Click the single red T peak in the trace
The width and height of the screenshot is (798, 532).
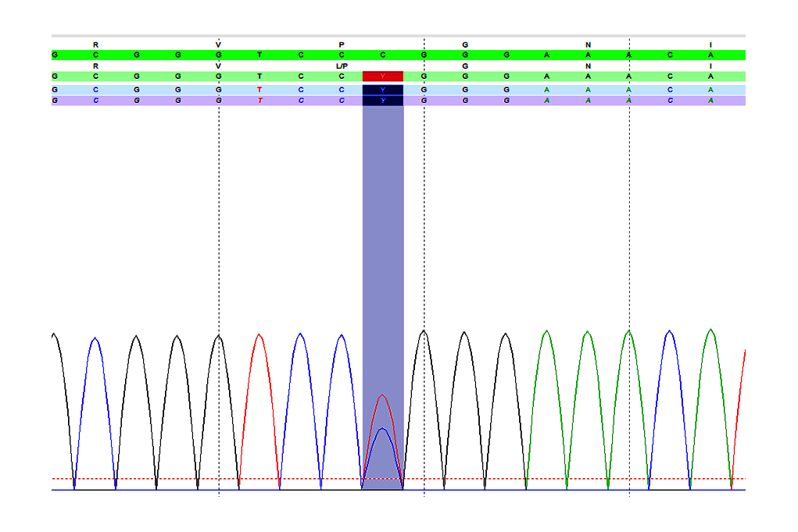pyautogui.click(x=259, y=335)
